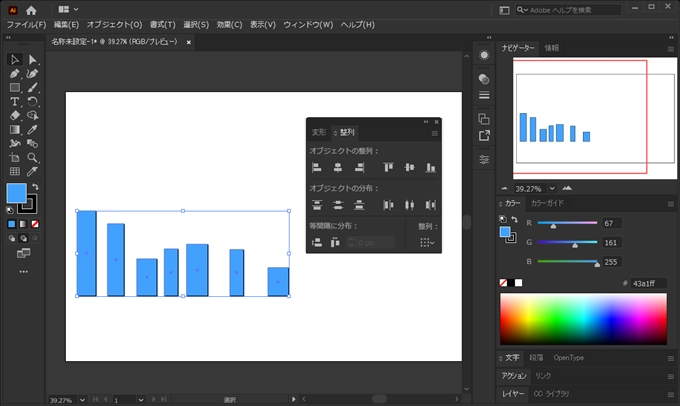
Task: Enable Draw Behind mode
Action: pyautogui.click(x=23, y=238)
